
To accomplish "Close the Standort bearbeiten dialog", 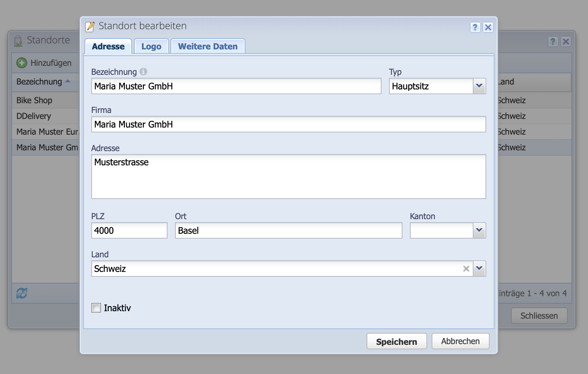I will tap(488, 27).
